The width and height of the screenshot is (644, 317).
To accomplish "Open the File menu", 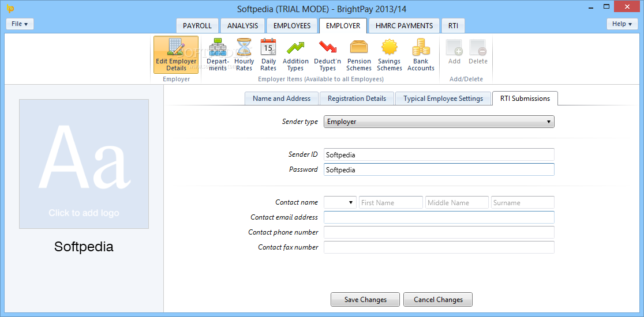I will point(20,24).
